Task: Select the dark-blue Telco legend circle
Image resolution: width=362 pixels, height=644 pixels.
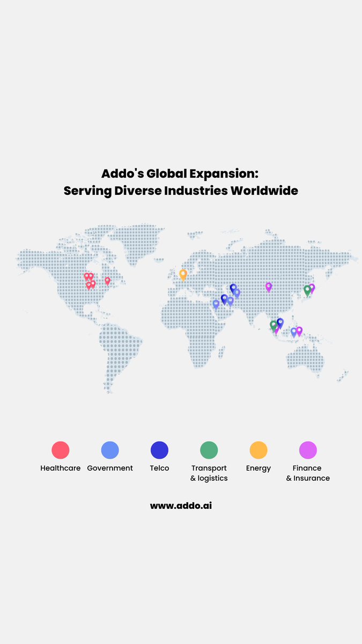Action: (159, 450)
